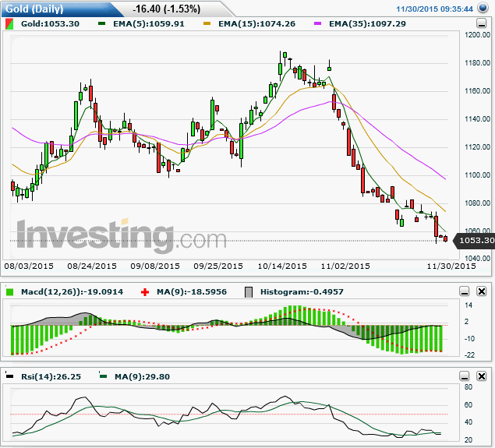Click the EMA(35):1097.29 value text

tap(367, 24)
